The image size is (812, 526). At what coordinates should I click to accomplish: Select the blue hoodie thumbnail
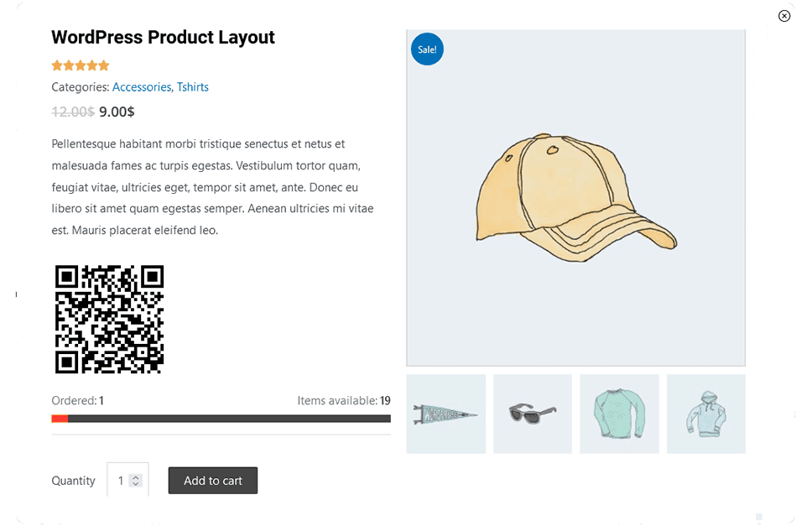705,414
